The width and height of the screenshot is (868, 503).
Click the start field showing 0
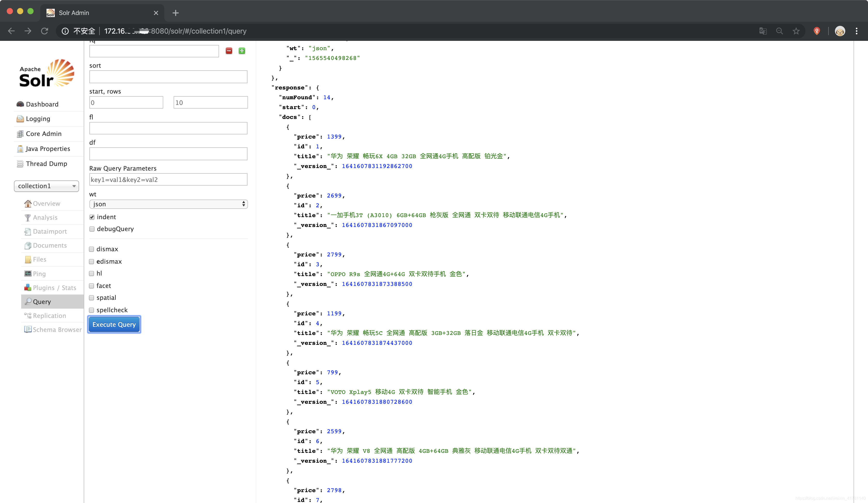[x=126, y=102]
